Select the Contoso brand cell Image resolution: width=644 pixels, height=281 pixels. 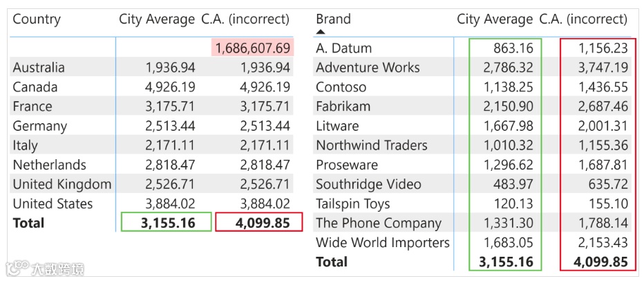[341, 87]
